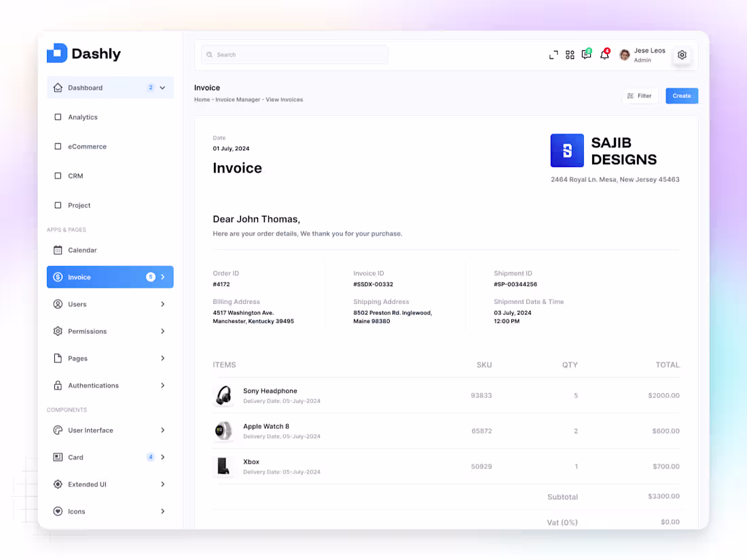Click the Create button
The height and width of the screenshot is (560, 747).
[x=681, y=96]
